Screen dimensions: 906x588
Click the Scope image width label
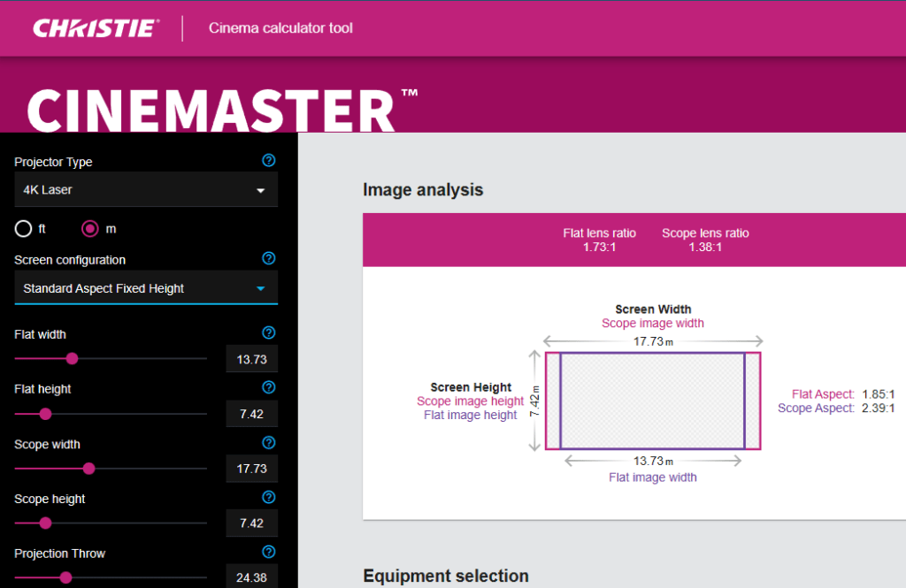[653, 323]
